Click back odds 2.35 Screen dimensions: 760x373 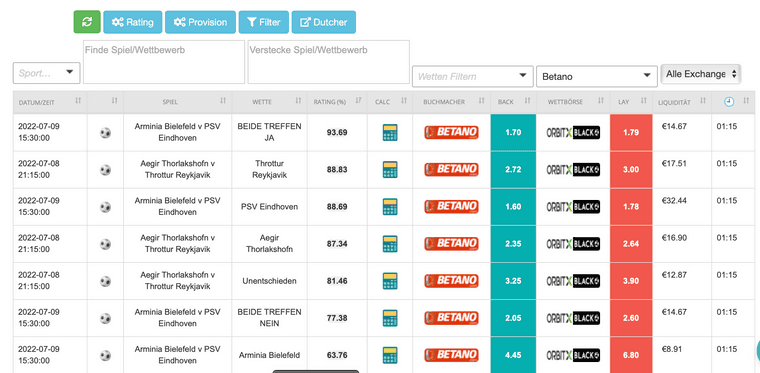(x=513, y=244)
